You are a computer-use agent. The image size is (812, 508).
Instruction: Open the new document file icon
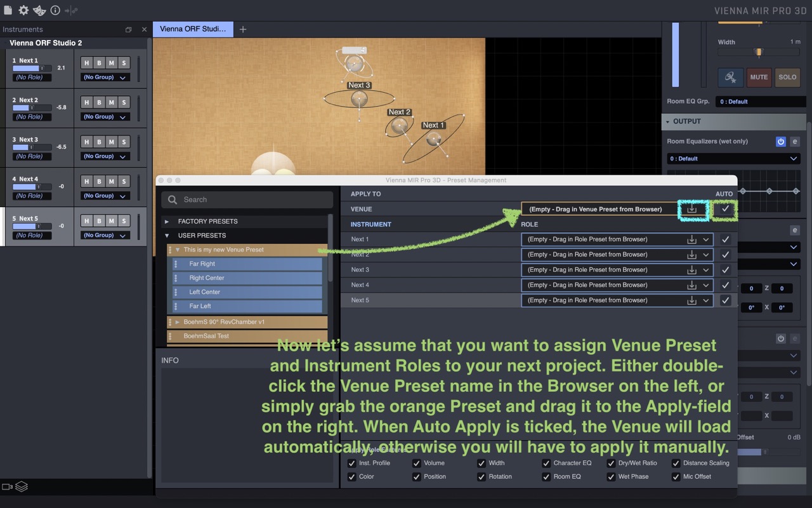click(8, 10)
